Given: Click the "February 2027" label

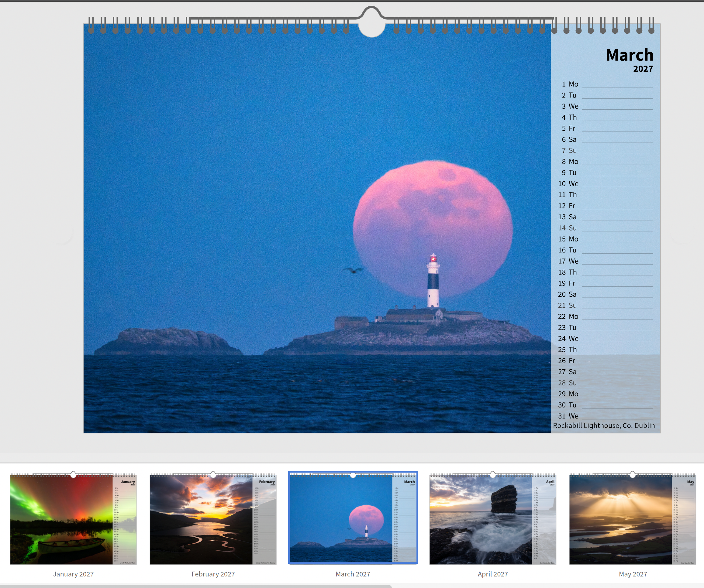Looking at the screenshot, I should coord(213,574).
